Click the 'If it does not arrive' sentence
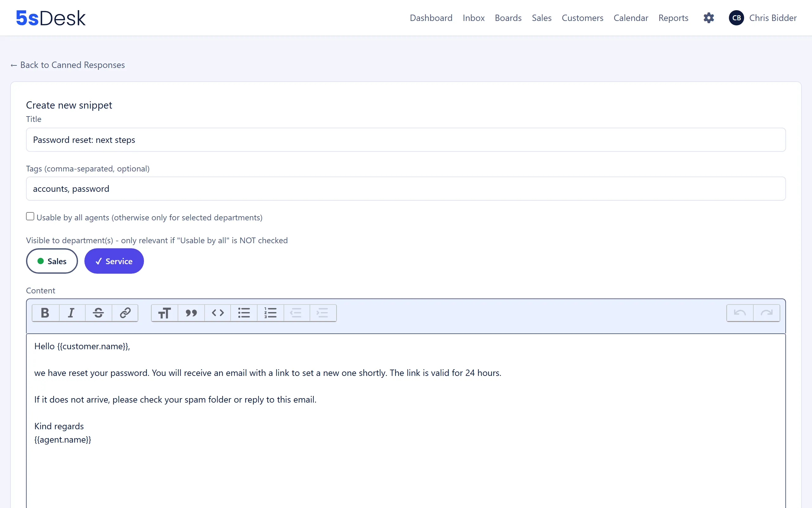812x508 pixels. coord(175,399)
